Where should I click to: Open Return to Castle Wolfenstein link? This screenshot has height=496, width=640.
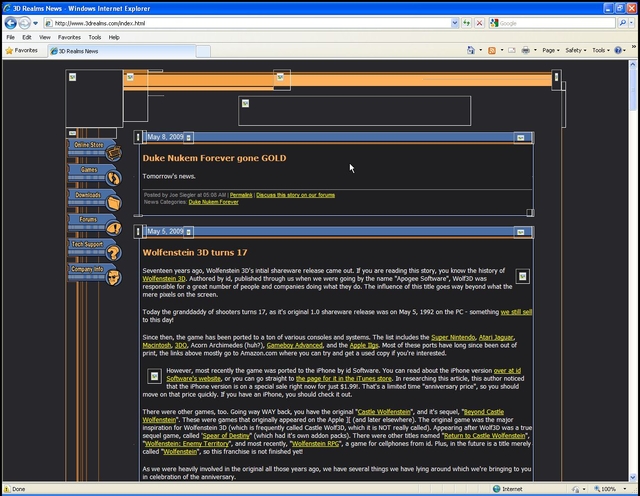click(485, 436)
